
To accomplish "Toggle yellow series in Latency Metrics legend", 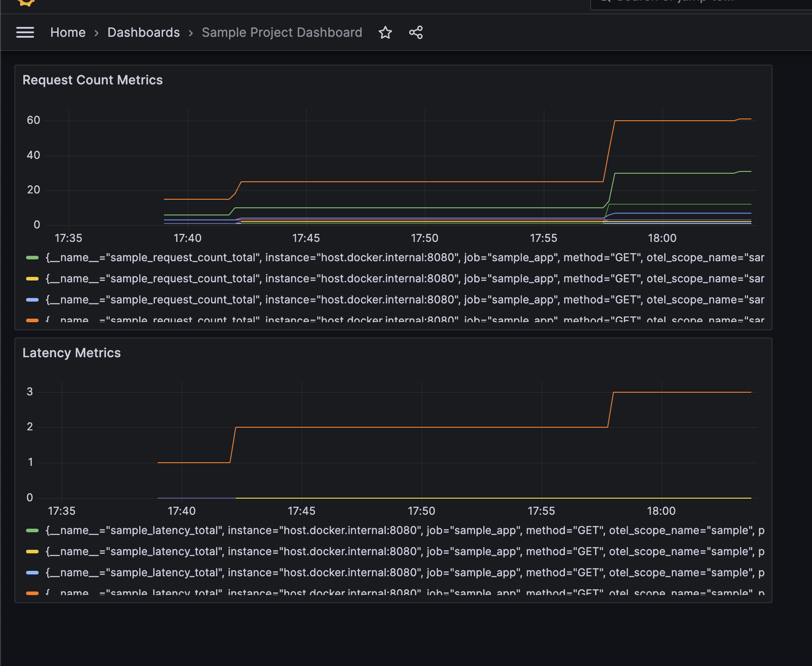I will click(x=32, y=552).
